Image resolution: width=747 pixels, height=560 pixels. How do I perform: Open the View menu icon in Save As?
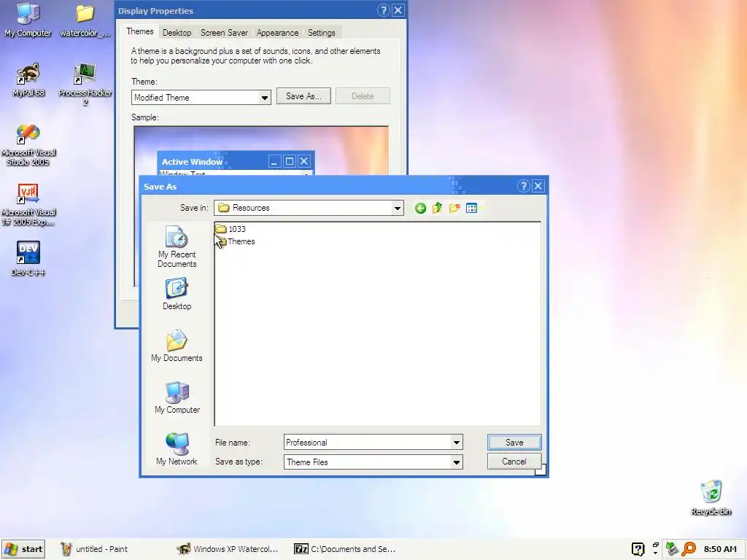[x=472, y=208]
